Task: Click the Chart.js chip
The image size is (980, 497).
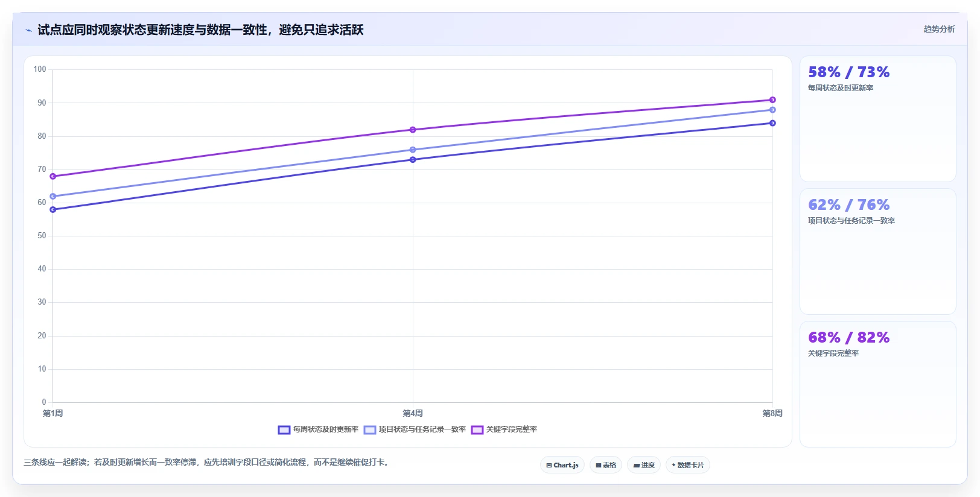Action: click(x=562, y=465)
